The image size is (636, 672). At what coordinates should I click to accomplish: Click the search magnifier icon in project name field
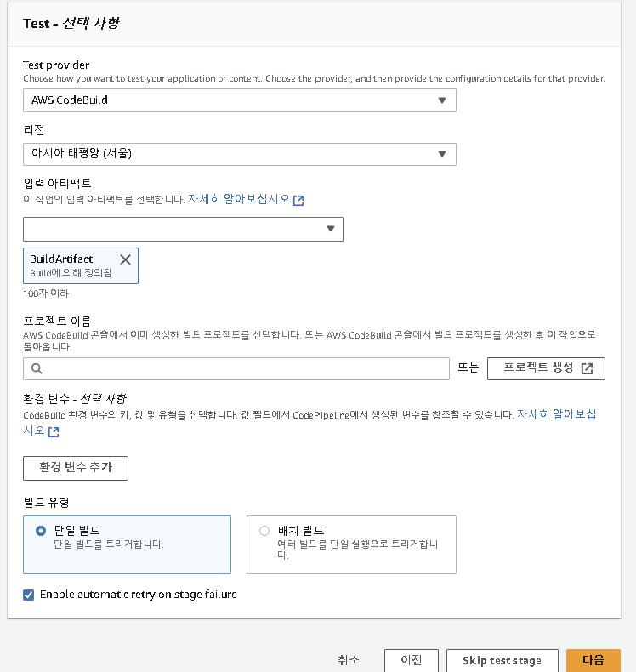click(x=37, y=368)
